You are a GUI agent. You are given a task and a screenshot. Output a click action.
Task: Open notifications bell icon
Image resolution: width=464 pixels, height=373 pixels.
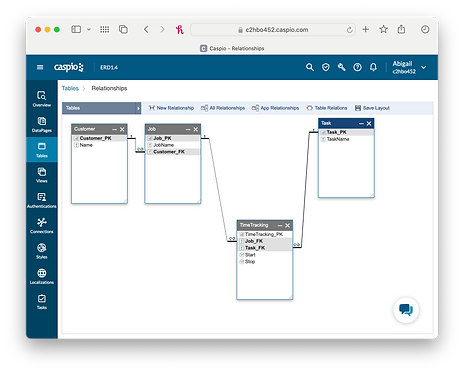(373, 67)
